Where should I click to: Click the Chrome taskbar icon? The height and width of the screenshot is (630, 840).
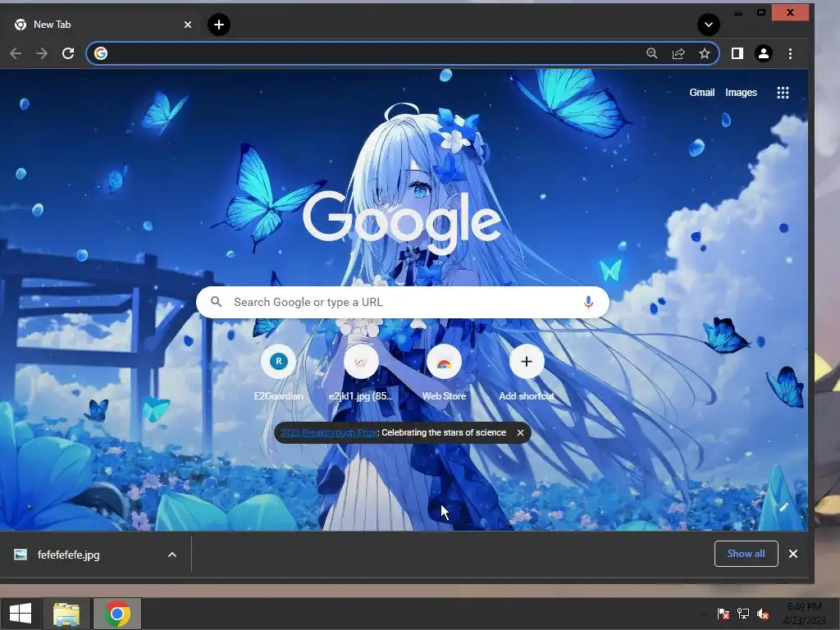coord(117,614)
